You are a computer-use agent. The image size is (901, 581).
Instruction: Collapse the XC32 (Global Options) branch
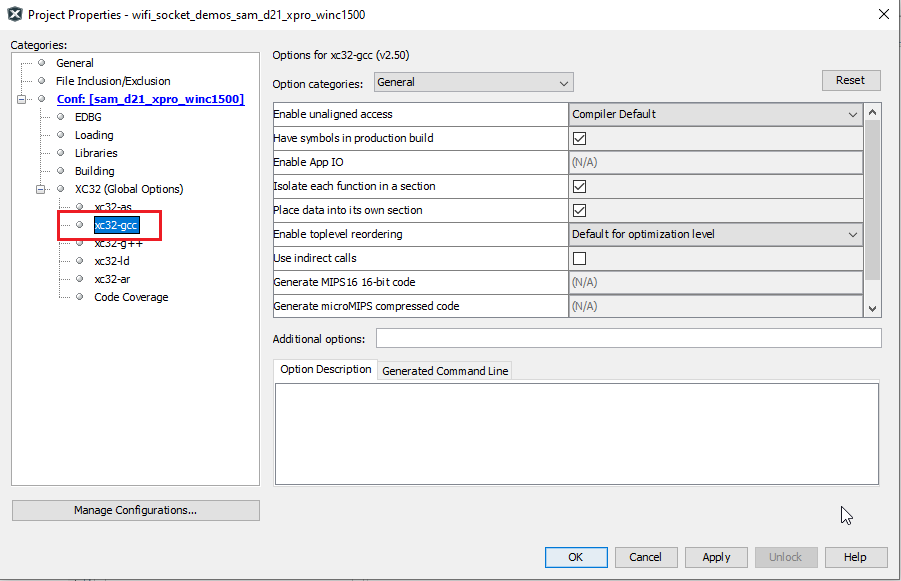pos(42,188)
